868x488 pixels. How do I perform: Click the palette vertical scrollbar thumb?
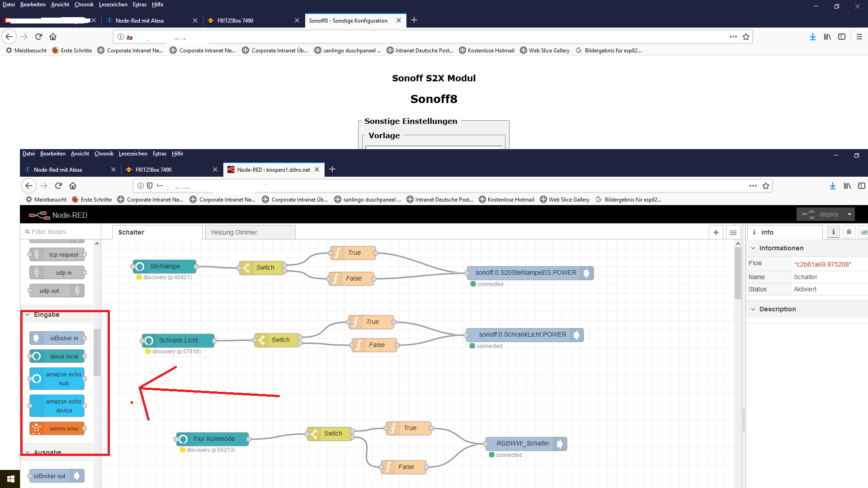[x=97, y=352]
